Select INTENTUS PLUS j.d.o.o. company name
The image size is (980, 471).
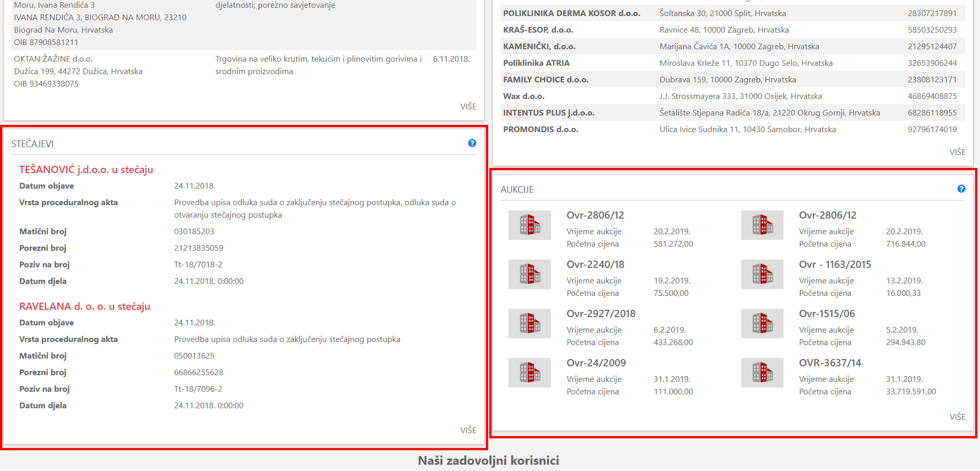coord(549,112)
